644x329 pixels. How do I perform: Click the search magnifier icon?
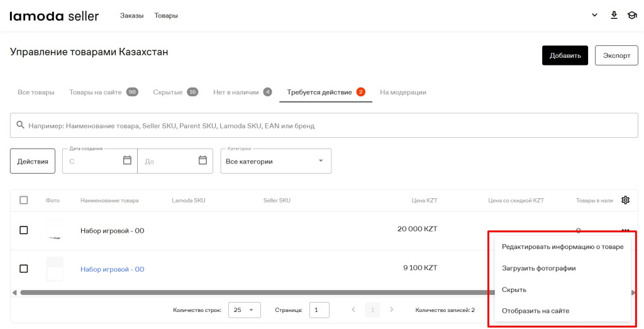point(20,125)
